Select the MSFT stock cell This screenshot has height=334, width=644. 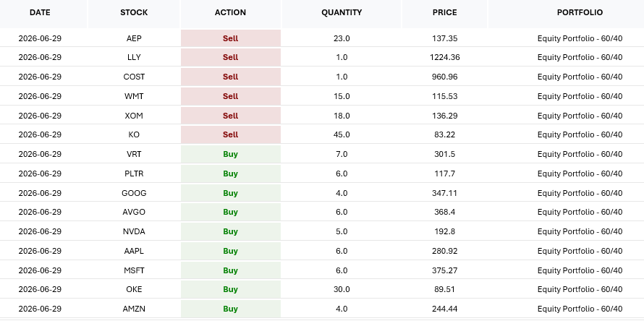[x=134, y=270]
